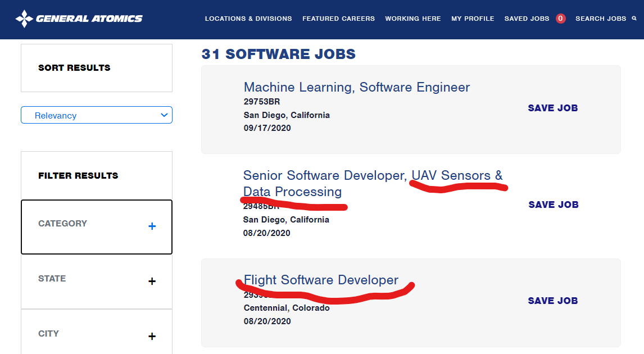
Task: Click the 29753BR job ID text
Action: pyautogui.click(x=262, y=102)
